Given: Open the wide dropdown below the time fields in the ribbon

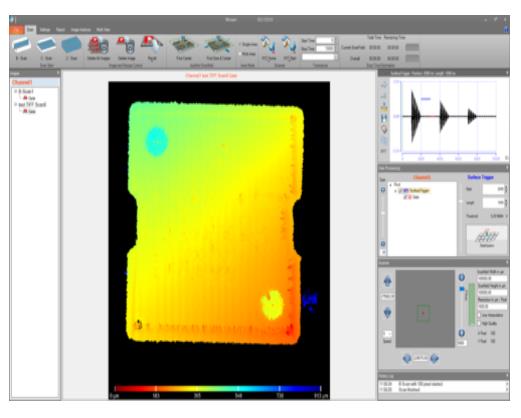Looking at the screenshot, I should coord(319,58).
